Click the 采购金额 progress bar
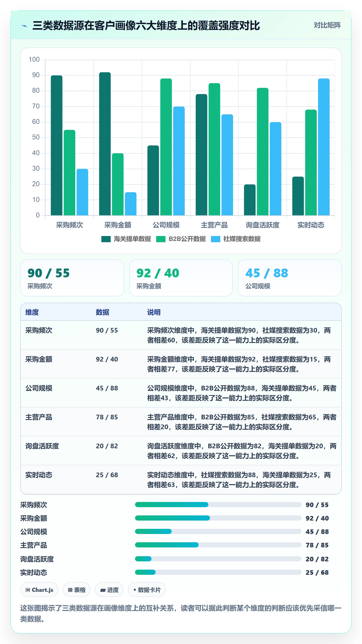 point(218,518)
